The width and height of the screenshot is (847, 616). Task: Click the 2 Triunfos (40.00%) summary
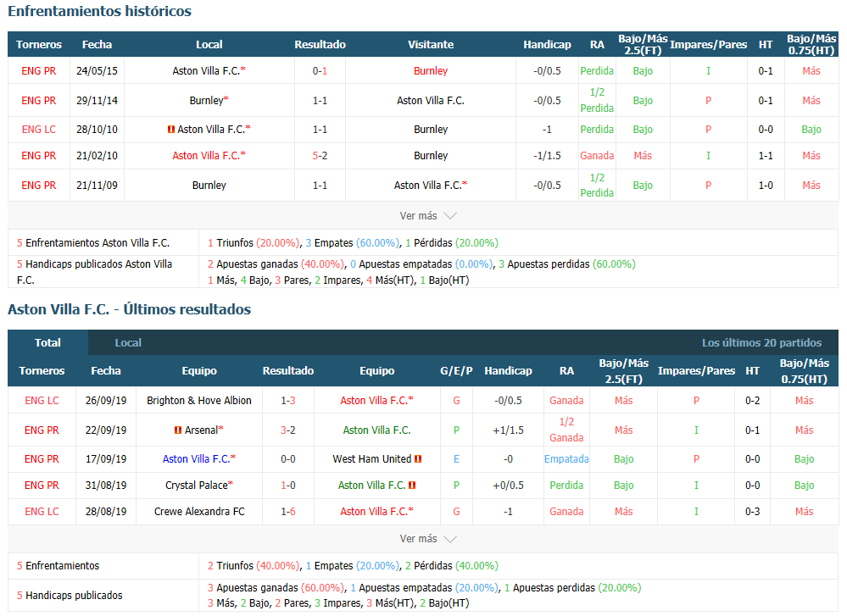(254, 566)
